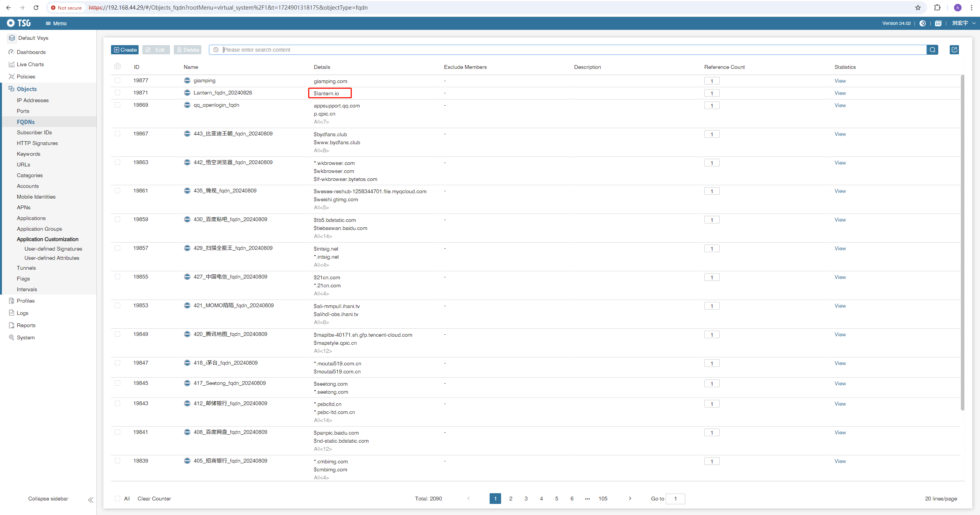This screenshot has width=980, height=515.
Task: Click the Collapse sidebar double-chevron icon
Action: pos(91,500)
